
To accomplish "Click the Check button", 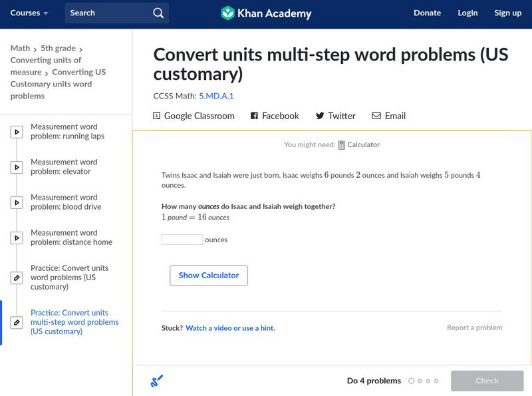I will (x=487, y=381).
